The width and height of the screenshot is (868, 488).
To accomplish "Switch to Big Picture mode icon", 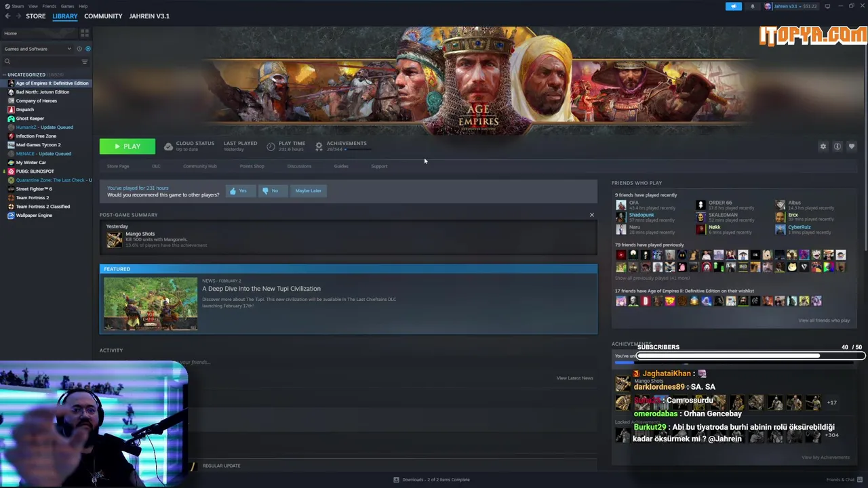I will tap(827, 6).
